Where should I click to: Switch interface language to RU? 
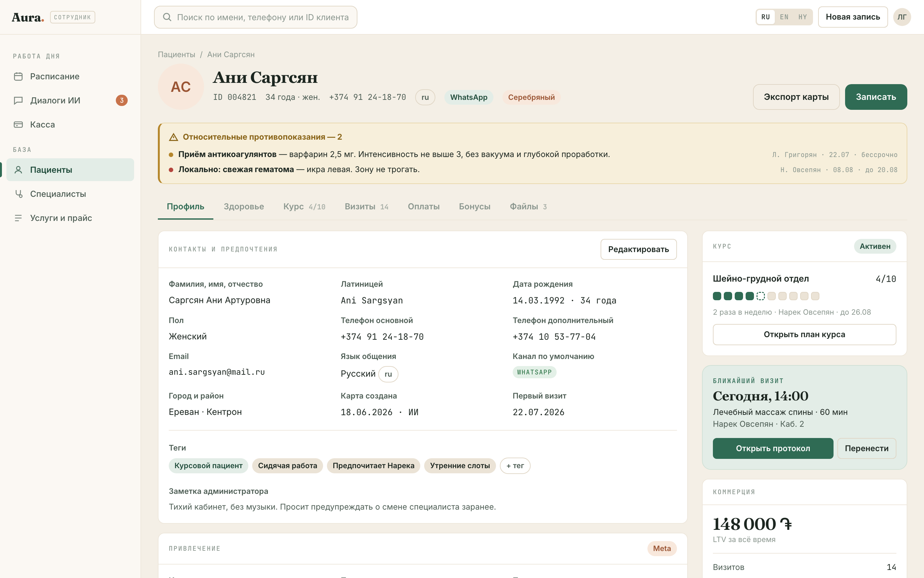coord(766,17)
